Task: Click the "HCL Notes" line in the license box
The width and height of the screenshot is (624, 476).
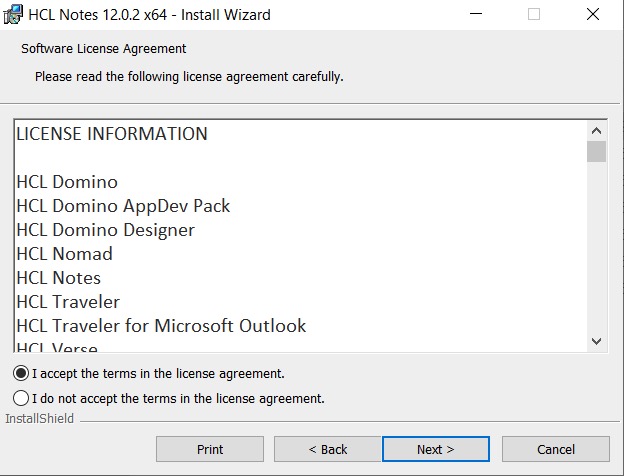Action: tap(58, 278)
